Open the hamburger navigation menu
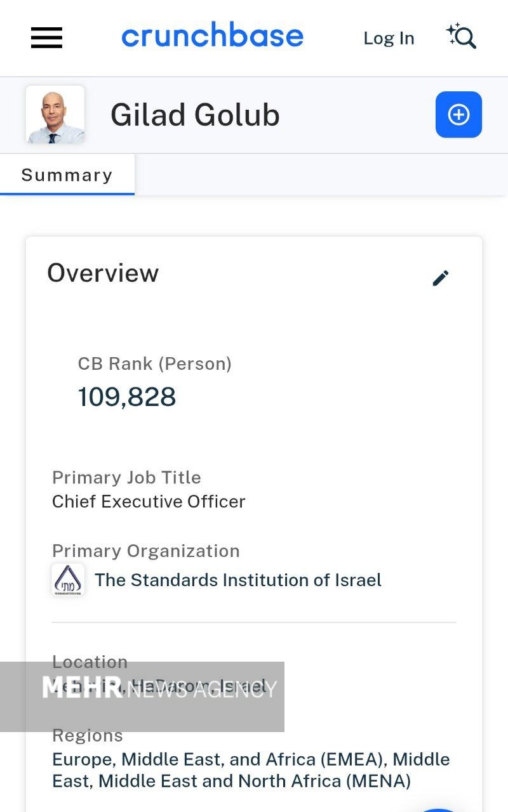508x812 pixels. [x=46, y=38]
